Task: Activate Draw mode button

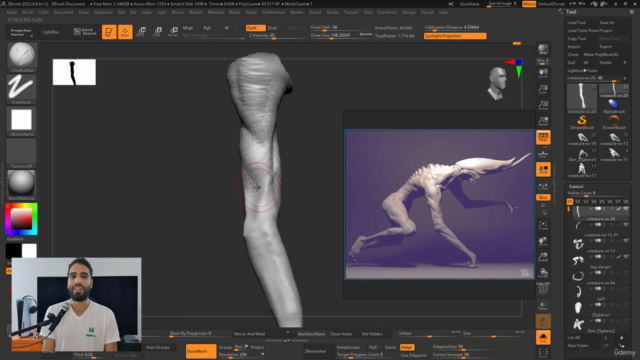Action: pos(125,32)
